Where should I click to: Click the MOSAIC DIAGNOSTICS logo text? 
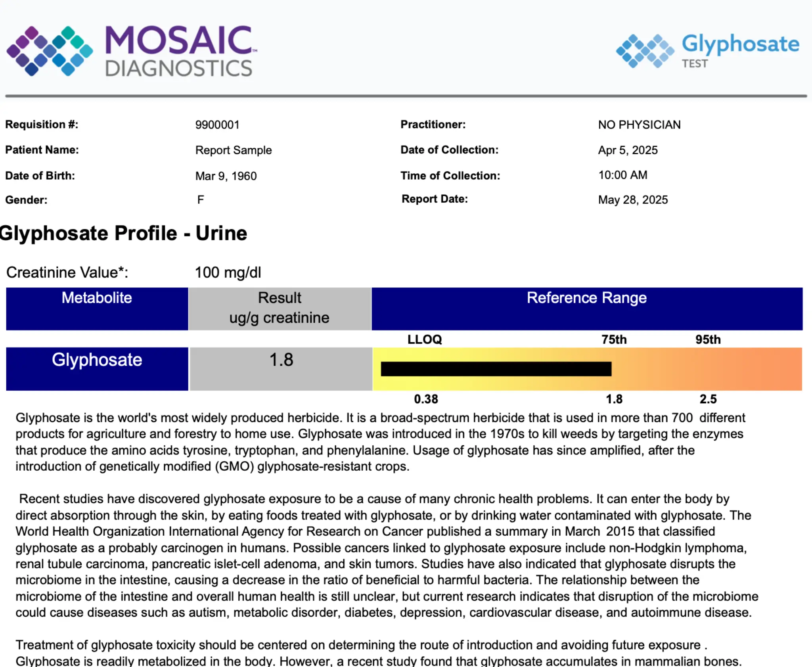coord(178,52)
